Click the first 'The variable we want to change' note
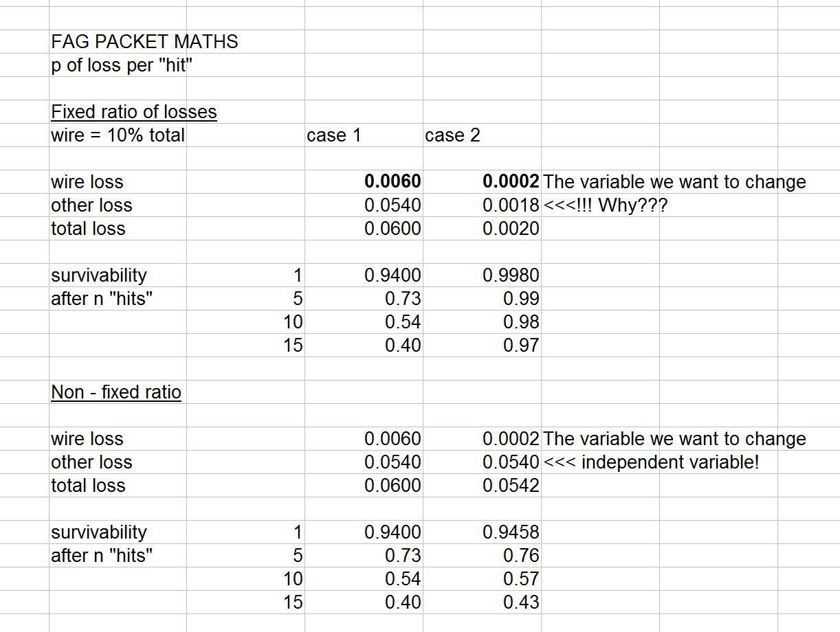Screen dimensions: 840x632 click(674, 182)
